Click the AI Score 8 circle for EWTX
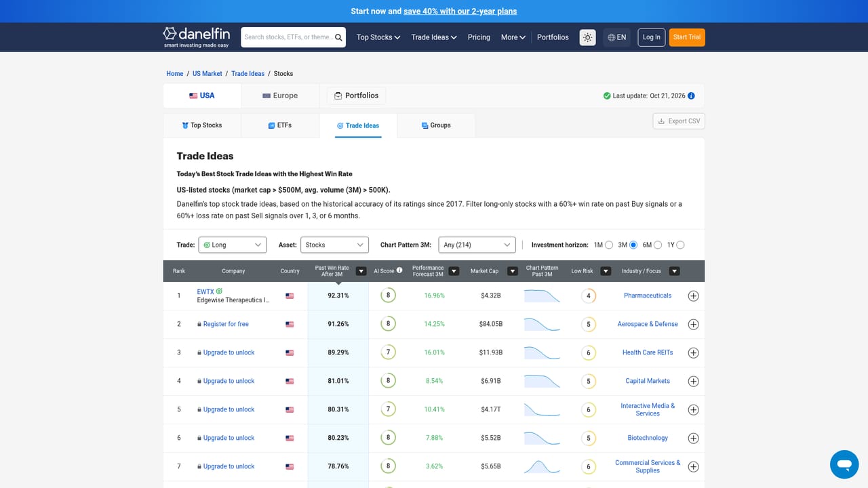Viewport: 868px width, 488px height. click(x=388, y=296)
